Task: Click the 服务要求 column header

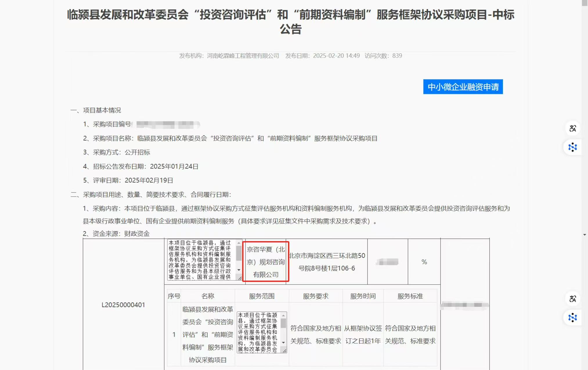Action: coord(315,296)
